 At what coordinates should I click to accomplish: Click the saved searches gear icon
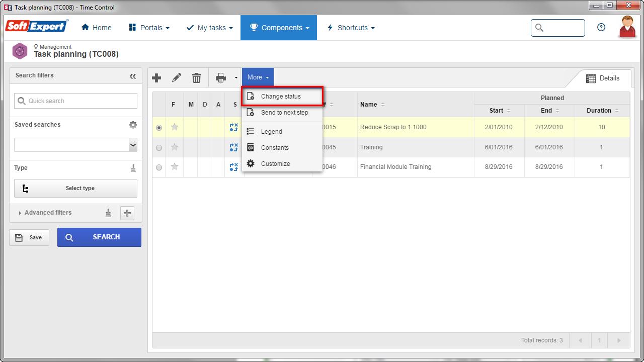[x=133, y=125]
